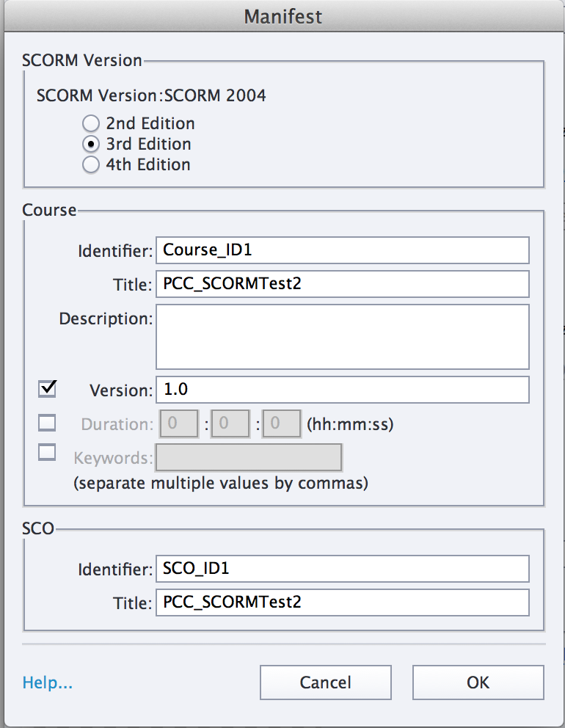Image resolution: width=565 pixels, height=728 pixels.
Task: Click the Keywords input field
Action: tap(249, 457)
